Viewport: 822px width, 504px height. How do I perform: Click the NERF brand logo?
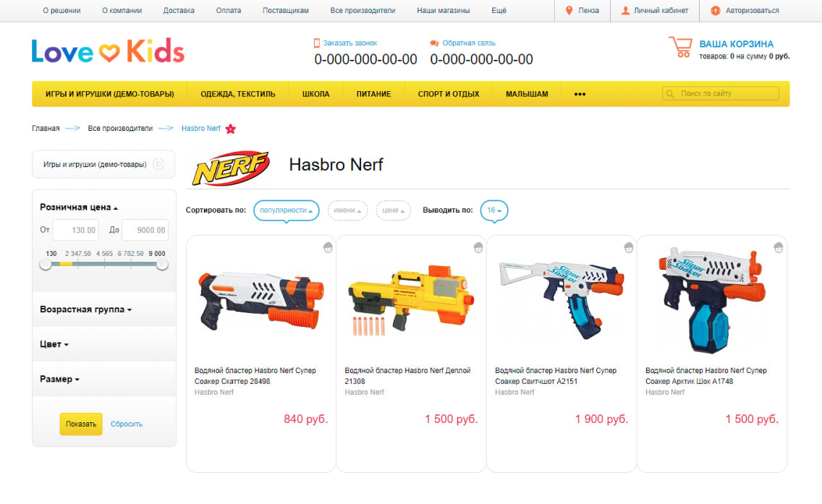[232, 168]
